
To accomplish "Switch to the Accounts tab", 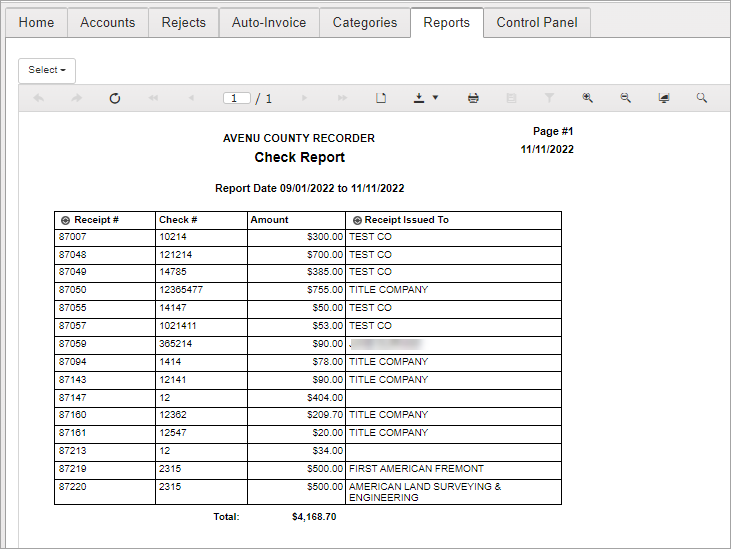I will point(108,22).
